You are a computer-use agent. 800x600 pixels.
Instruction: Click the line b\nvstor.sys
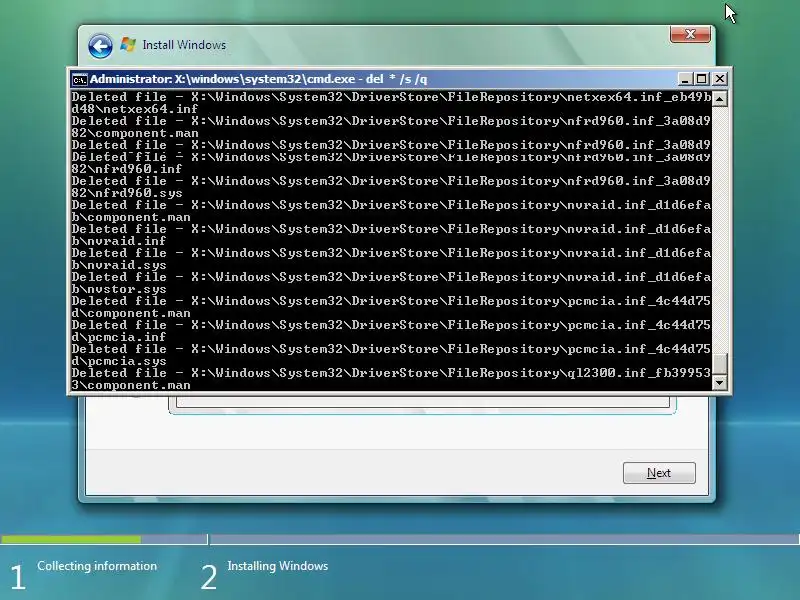coord(119,289)
